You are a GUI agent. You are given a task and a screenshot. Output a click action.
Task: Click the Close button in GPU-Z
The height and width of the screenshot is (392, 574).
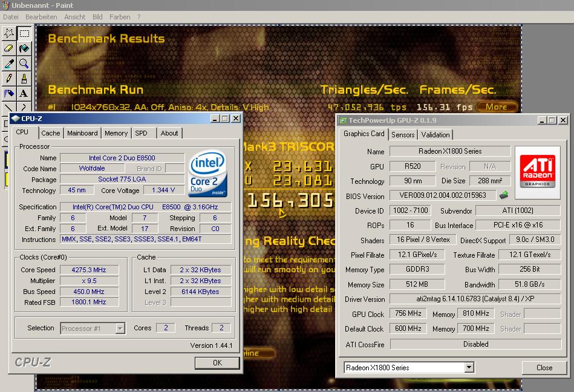pyautogui.click(x=544, y=367)
